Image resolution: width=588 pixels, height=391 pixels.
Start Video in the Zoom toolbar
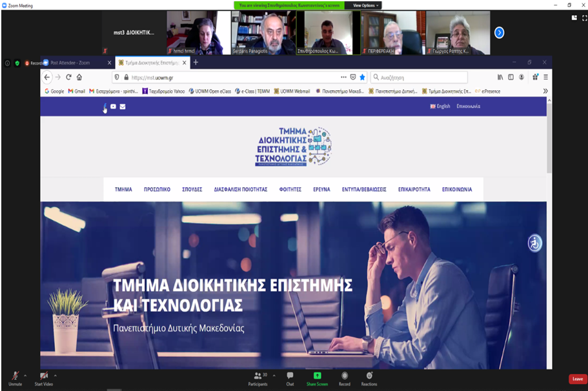tap(44, 378)
